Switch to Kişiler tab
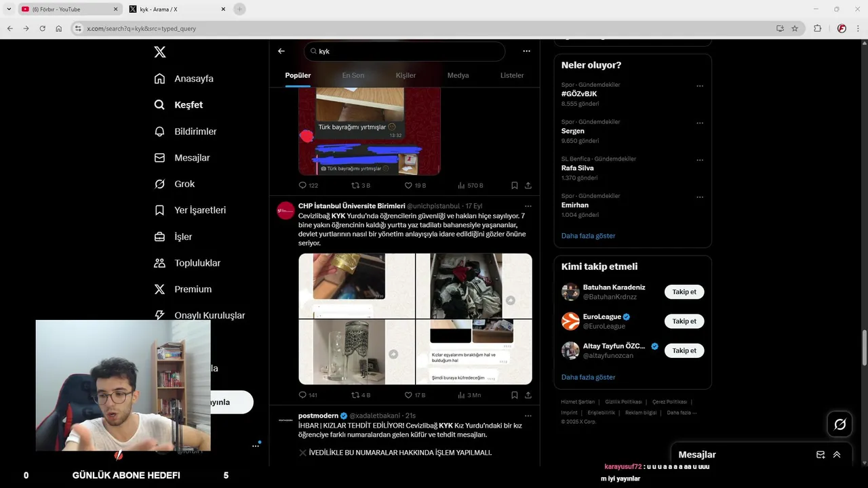The image size is (868, 488). 406,75
